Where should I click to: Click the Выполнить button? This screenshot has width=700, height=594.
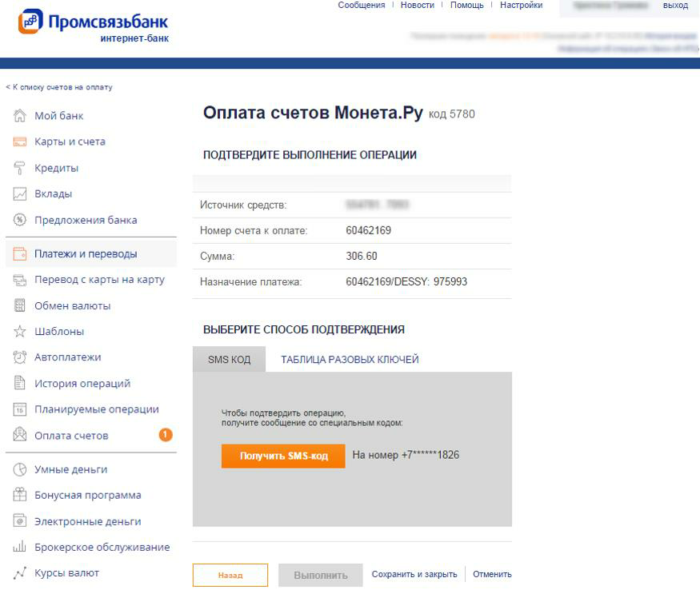321,575
